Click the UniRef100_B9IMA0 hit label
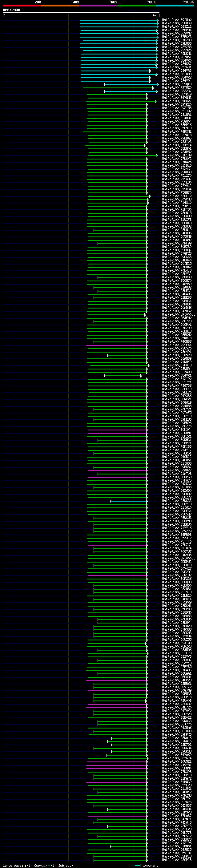 (176, 20)
